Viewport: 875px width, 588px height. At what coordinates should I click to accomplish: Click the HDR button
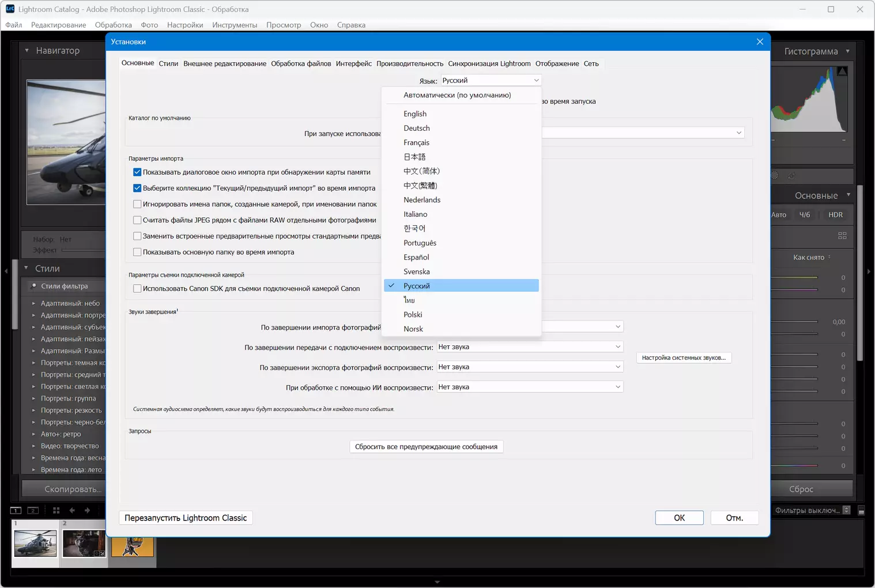tap(835, 214)
